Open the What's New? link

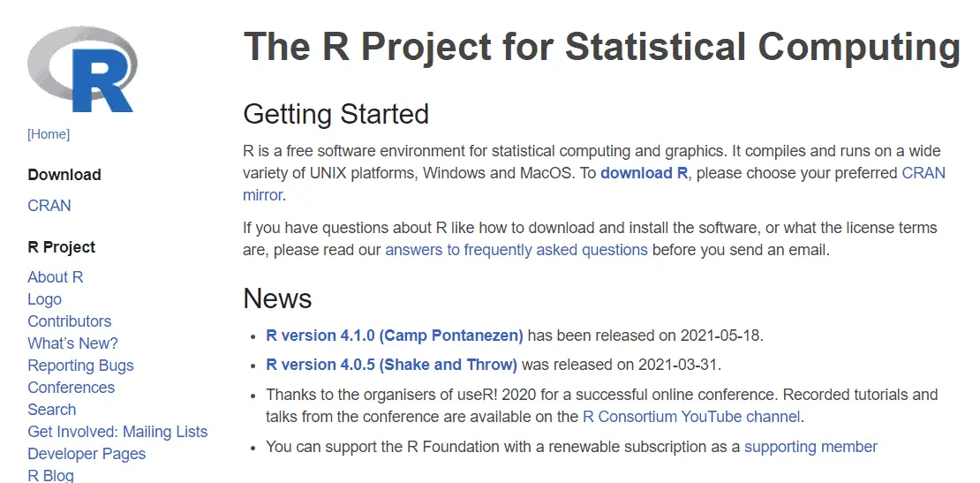[72, 343]
